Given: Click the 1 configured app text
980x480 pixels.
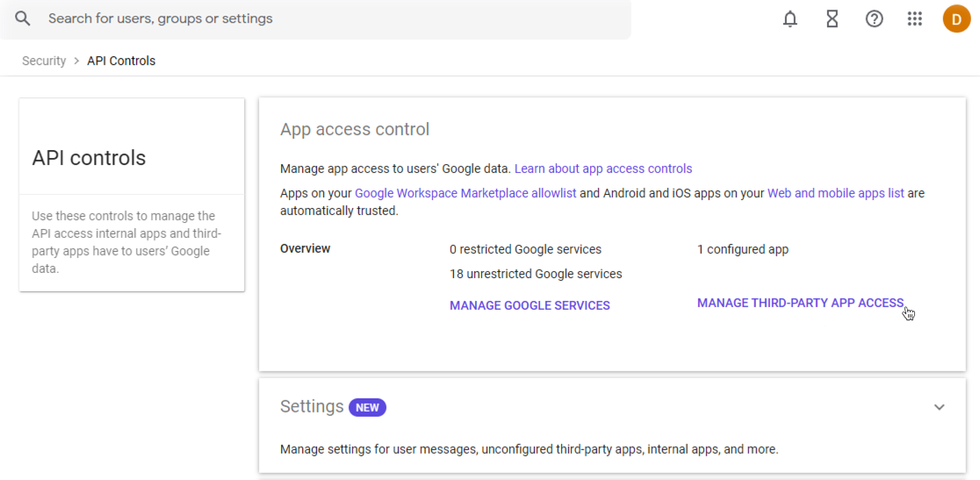Looking at the screenshot, I should pos(743,250).
